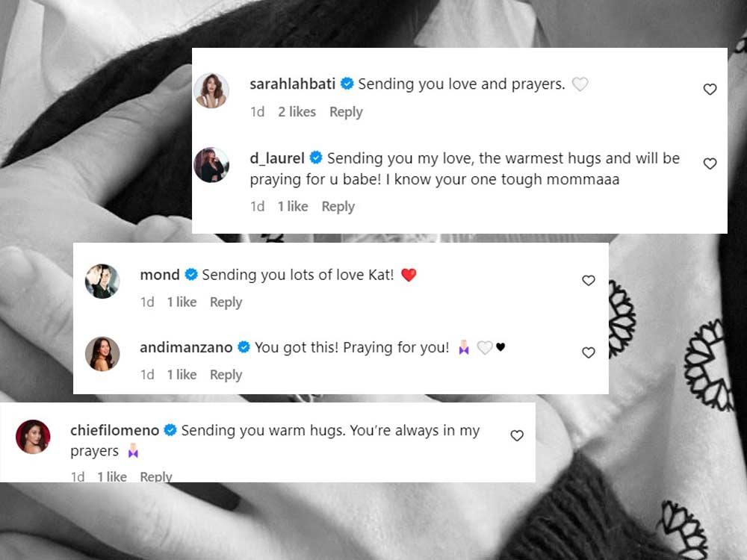Tap heart icon beside andimanzano's comment

589,352
